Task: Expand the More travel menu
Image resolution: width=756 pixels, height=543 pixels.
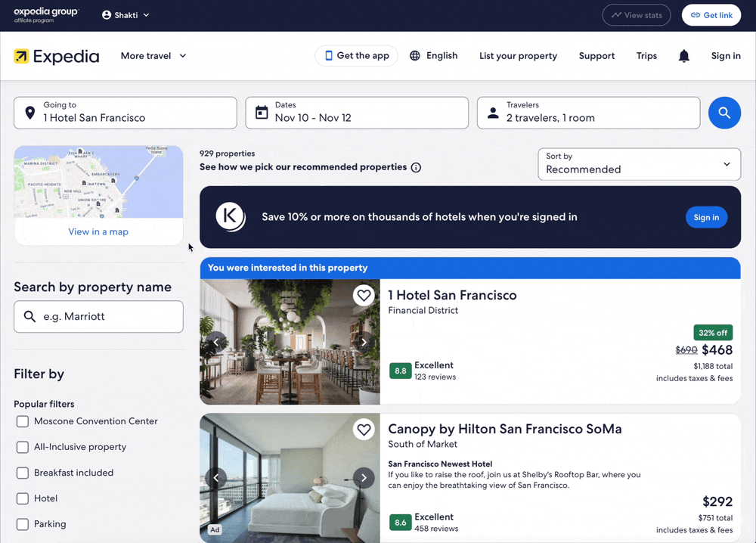Action: pyautogui.click(x=153, y=56)
